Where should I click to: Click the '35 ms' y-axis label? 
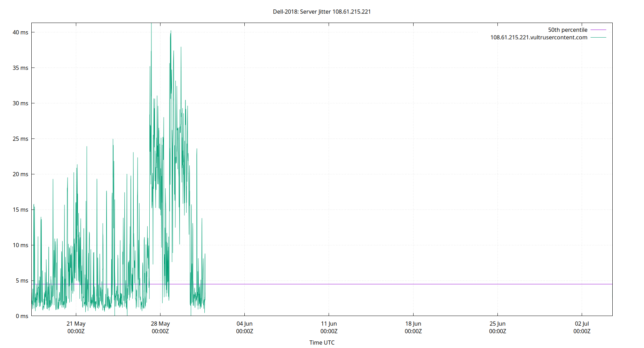pyautogui.click(x=21, y=68)
